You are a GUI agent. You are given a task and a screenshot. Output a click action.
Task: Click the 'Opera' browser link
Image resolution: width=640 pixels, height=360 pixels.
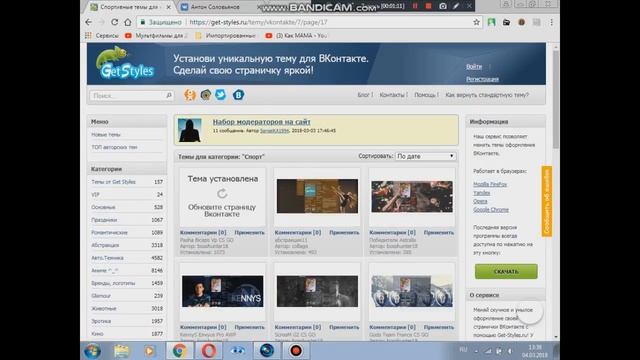click(480, 201)
